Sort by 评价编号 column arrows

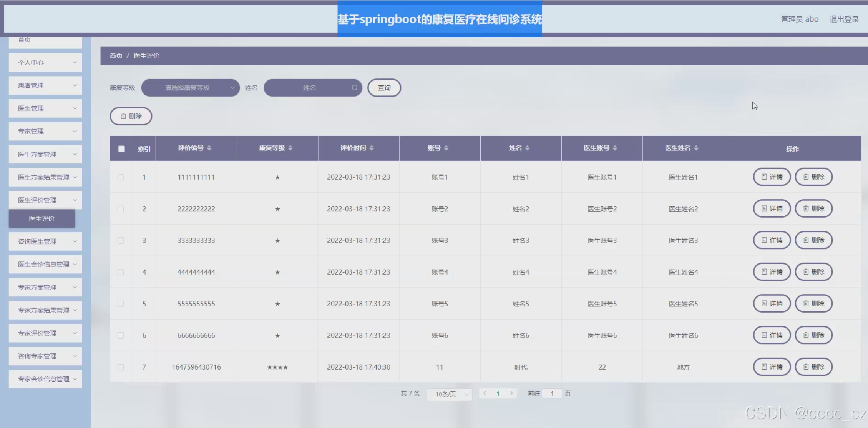click(x=209, y=148)
